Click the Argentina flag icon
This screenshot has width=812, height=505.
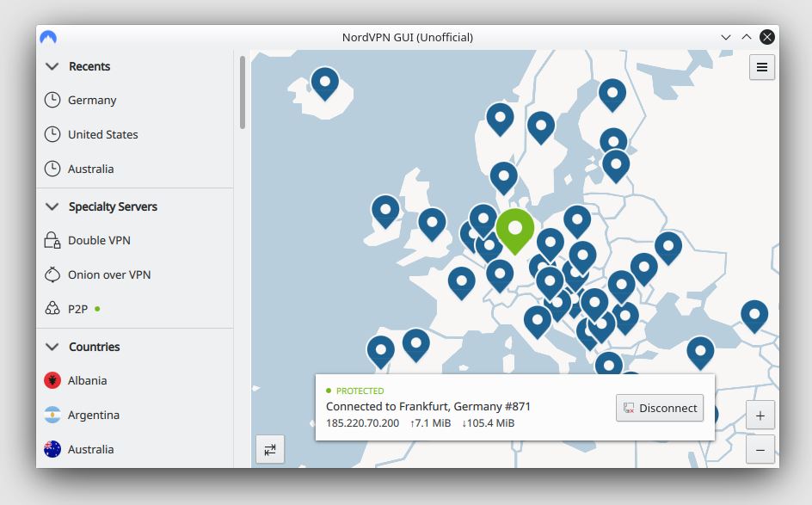tap(52, 415)
